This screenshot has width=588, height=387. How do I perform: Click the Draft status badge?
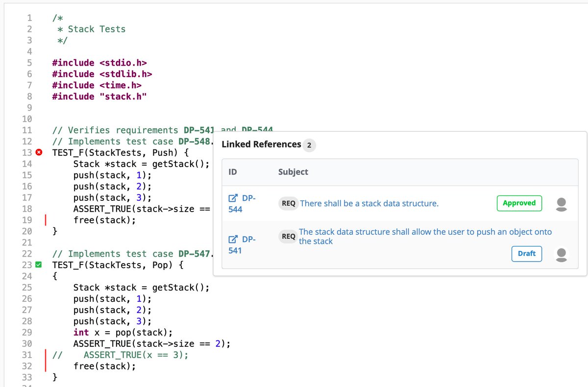pyautogui.click(x=527, y=254)
